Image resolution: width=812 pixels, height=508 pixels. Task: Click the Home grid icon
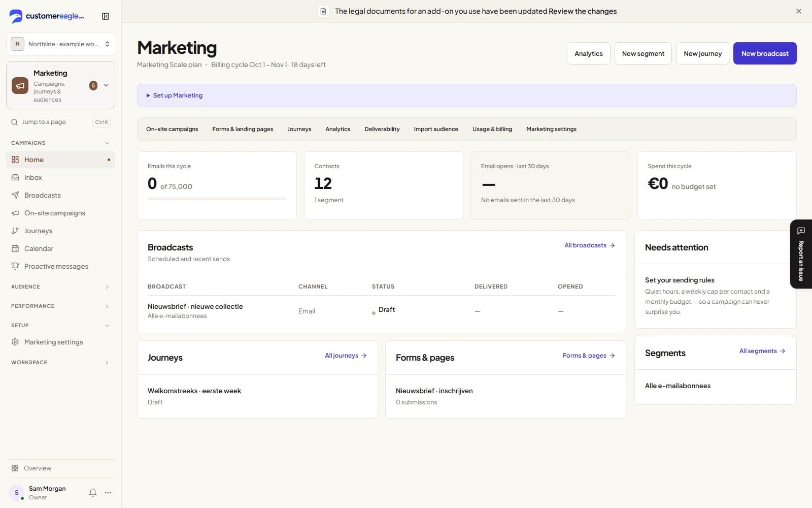tap(15, 160)
